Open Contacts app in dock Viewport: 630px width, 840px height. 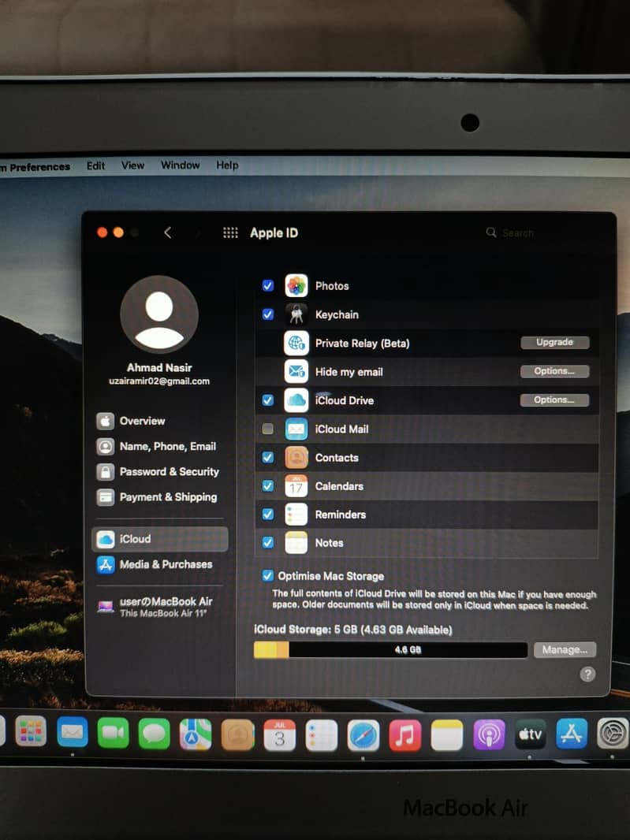pos(238,734)
